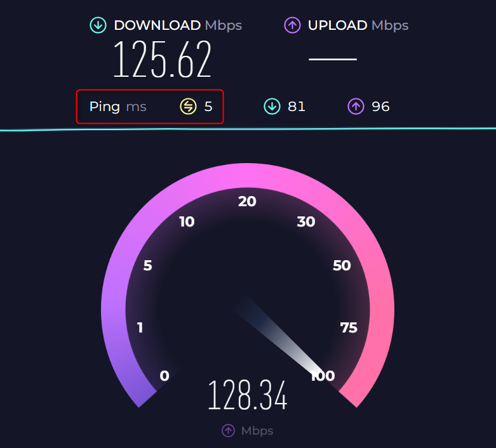The width and height of the screenshot is (496, 448).
Task: Click the small upload icon below gauge
Action: click(228, 431)
